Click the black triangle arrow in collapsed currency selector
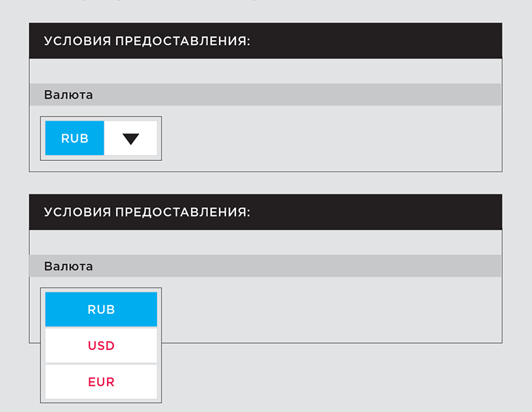This screenshot has width=532, height=412. (131, 139)
